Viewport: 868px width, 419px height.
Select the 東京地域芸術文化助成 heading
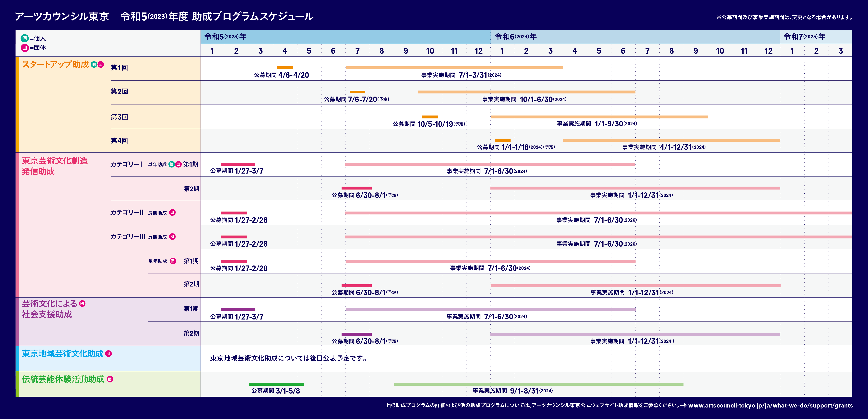pyautogui.click(x=63, y=353)
